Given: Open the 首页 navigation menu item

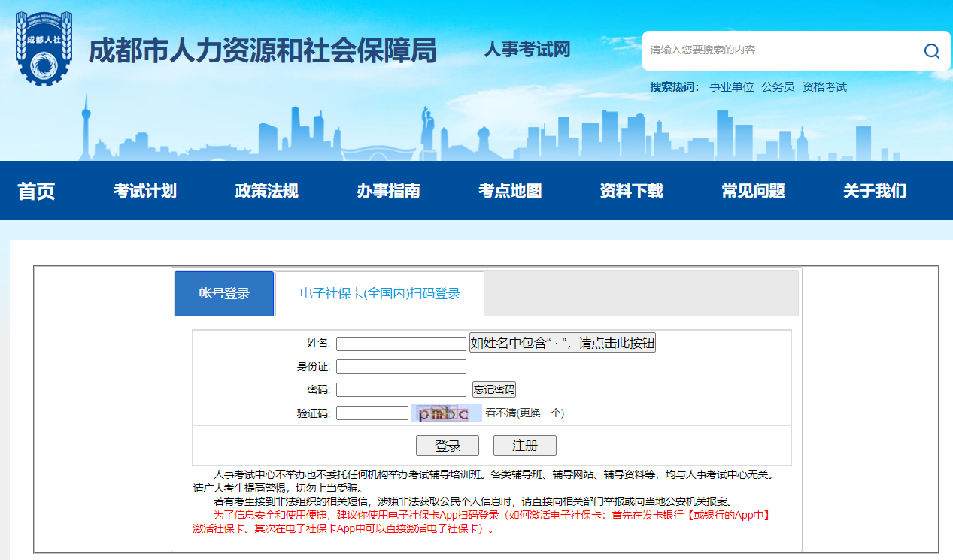Looking at the screenshot, I should 36,191.
